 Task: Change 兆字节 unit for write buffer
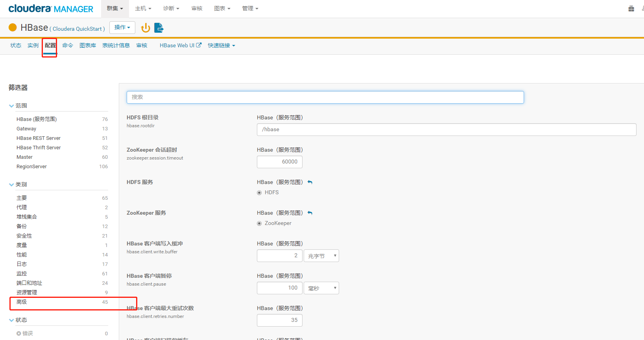click(321, 256)
